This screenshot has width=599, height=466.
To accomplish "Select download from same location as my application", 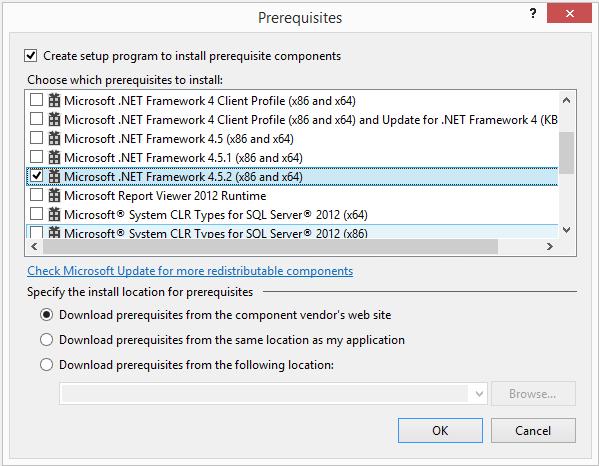I will [47, 340].
